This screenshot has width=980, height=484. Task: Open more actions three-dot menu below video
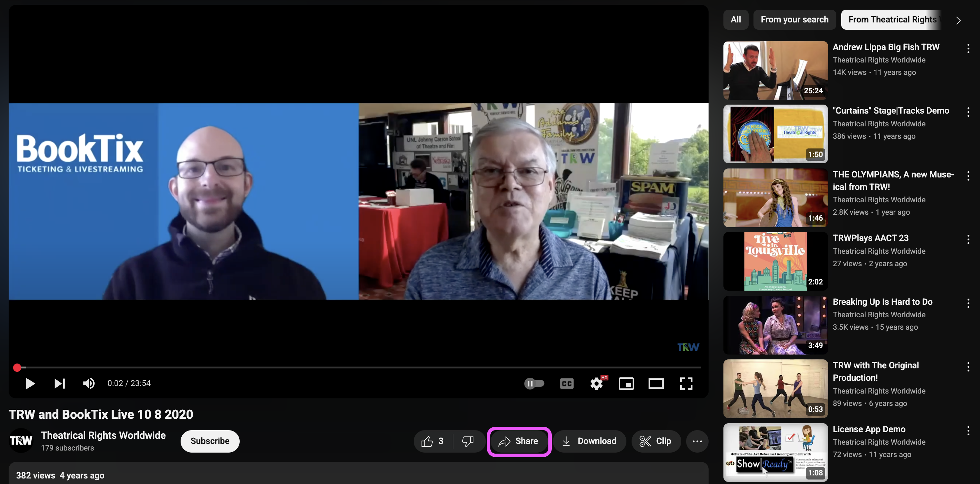point(697,441)
